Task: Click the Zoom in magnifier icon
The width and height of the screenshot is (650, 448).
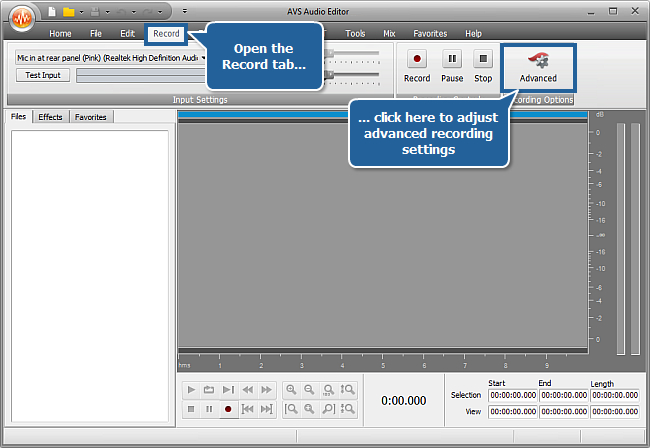Action: point(291,390)
